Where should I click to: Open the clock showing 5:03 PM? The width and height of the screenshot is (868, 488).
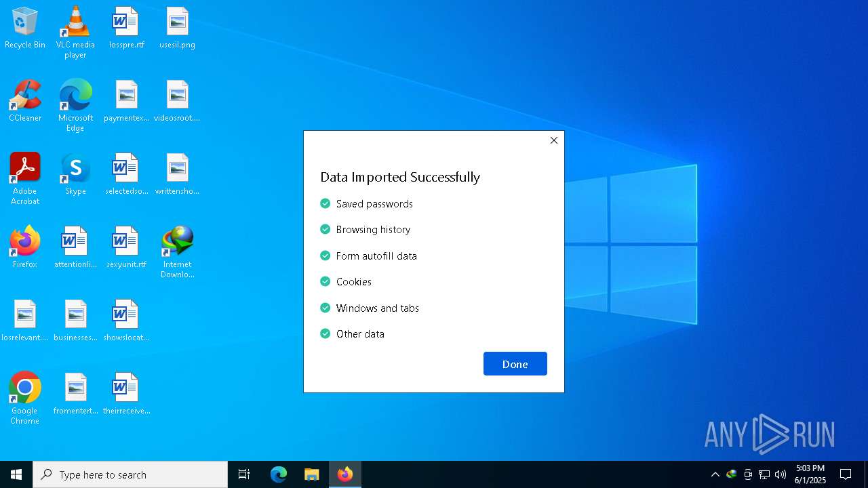tap(810, 474)
